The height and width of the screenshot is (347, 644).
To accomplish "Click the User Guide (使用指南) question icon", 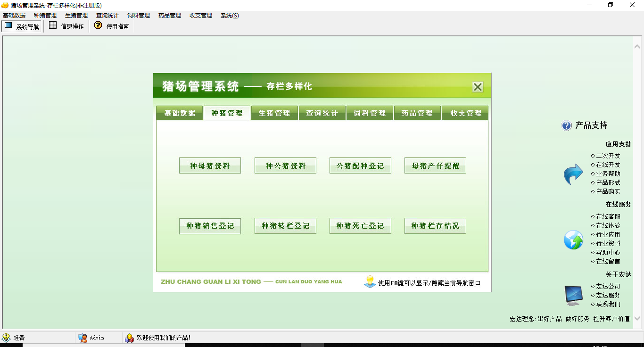I will pyautogui.click(x=98, y=25).
